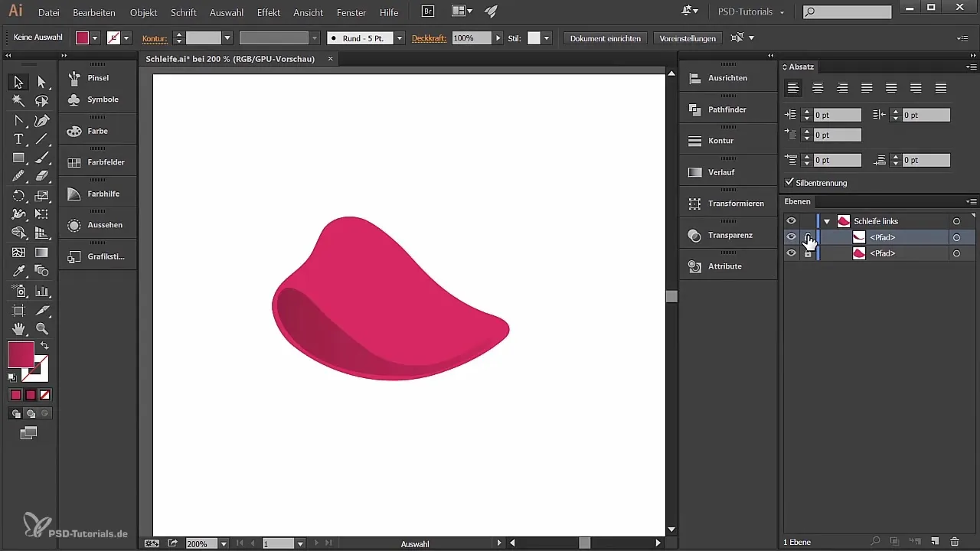
Task: Select the Zoom magnifier tool
Action: click(42, 329)
